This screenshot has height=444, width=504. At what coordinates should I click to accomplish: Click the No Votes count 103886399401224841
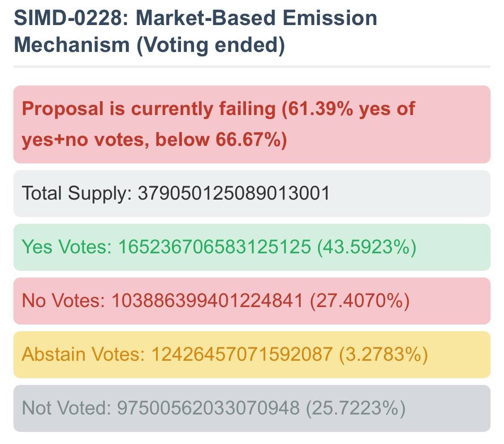[x=207, y=301]
